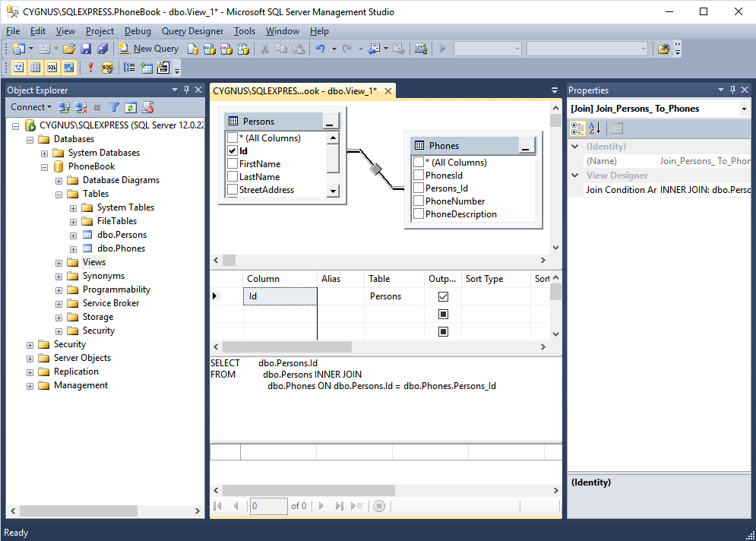This screenshot has height=541, width=756.
Task: Click the Disconnect server icon in Object Explorer
Action: 81,108
